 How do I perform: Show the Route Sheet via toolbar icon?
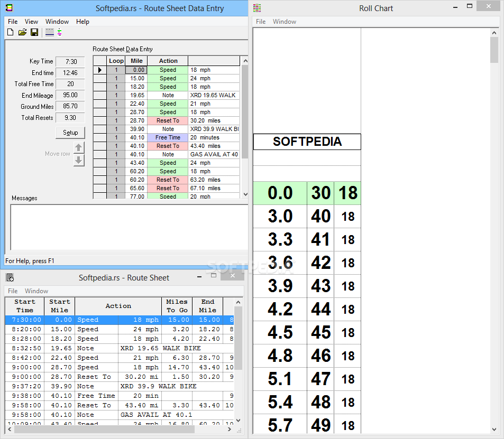pyautogui.click(x=50, y=32)
